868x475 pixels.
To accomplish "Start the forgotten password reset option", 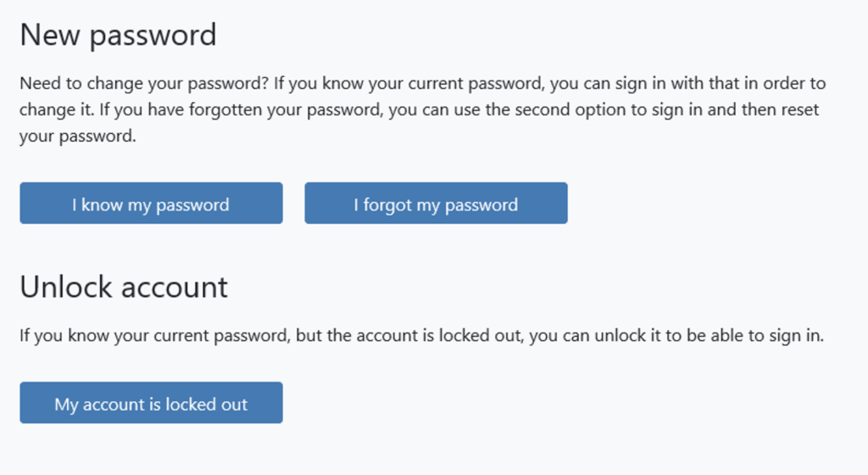I will tap(436, 204).
